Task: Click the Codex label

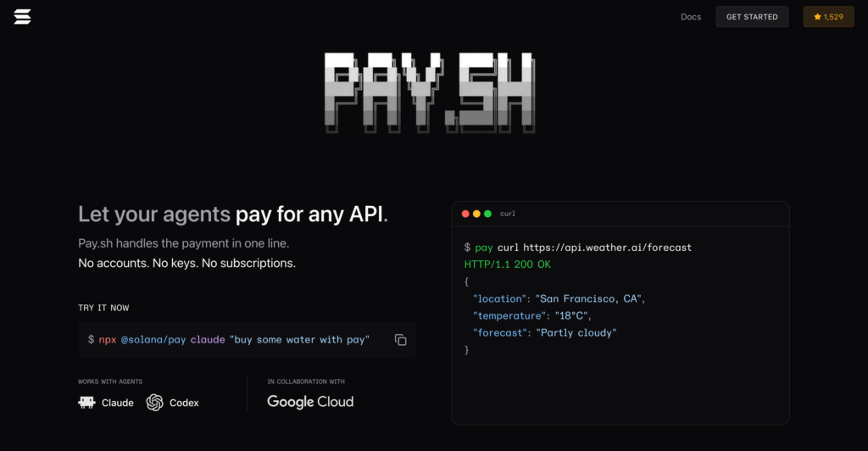Action: pyautogui.click(x=184, y=403)
